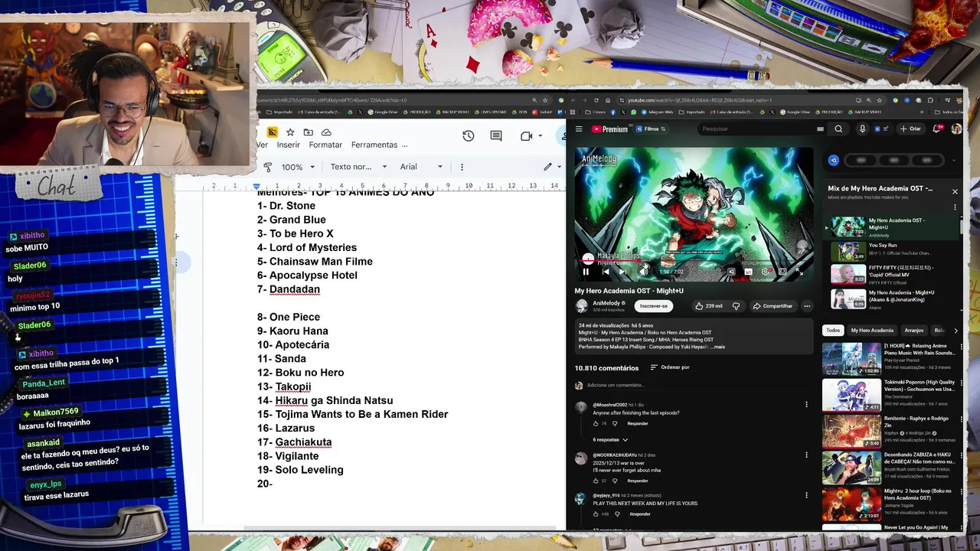Open editing mode pencil dropdown
The width and height of the screenshot is (980, 551).
552,167
